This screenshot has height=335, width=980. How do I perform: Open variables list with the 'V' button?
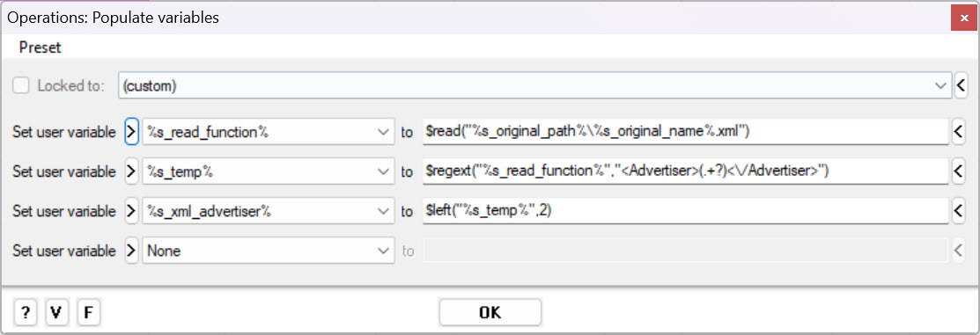(x=57, y=312)
